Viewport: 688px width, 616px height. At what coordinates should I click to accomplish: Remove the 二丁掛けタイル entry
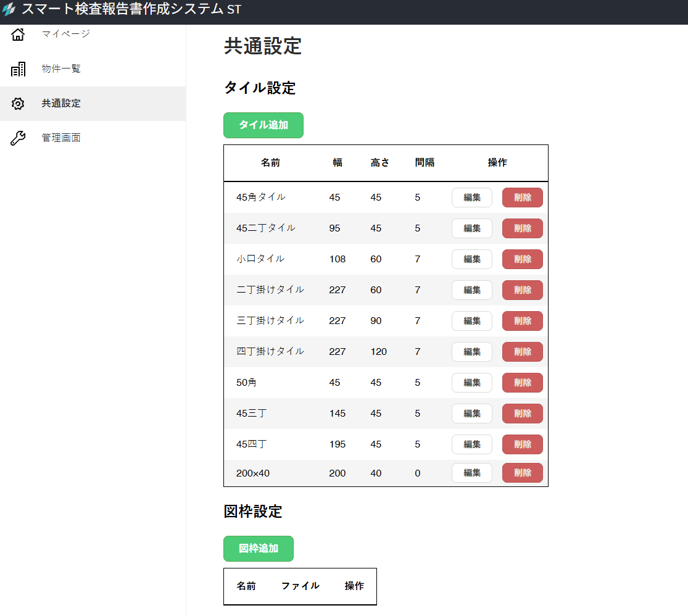pos(522,290)
